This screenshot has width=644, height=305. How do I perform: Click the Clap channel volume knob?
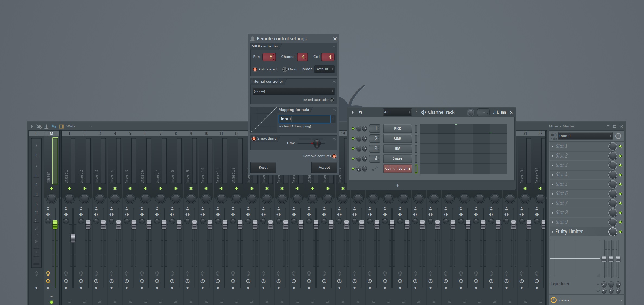[365, 139]
